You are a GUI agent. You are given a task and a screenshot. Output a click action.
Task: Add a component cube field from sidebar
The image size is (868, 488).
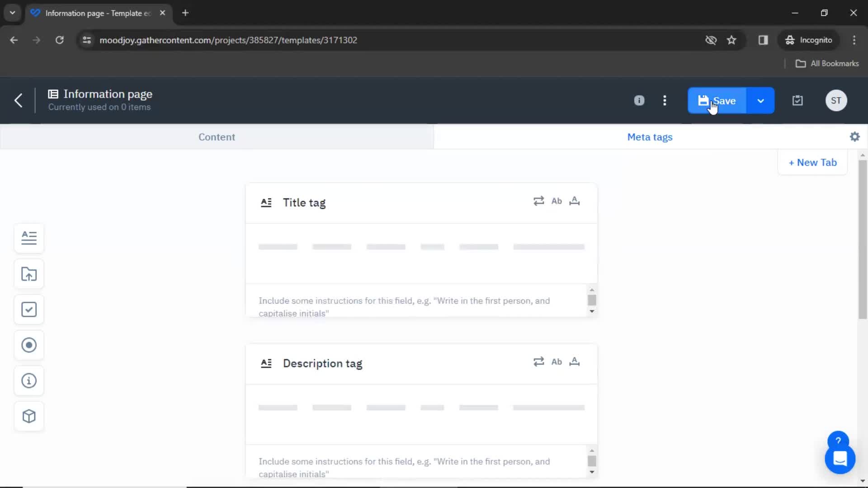point(29,416)
